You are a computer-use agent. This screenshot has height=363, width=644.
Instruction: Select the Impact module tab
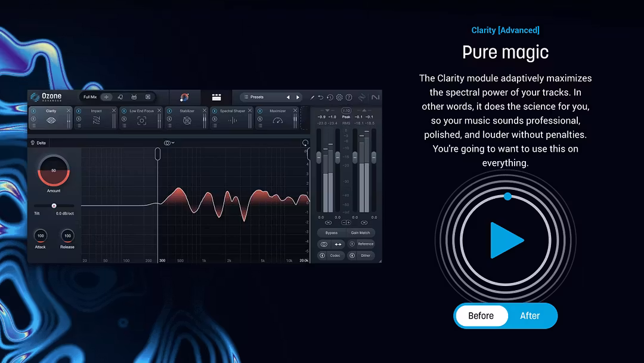tap(95, 118)
